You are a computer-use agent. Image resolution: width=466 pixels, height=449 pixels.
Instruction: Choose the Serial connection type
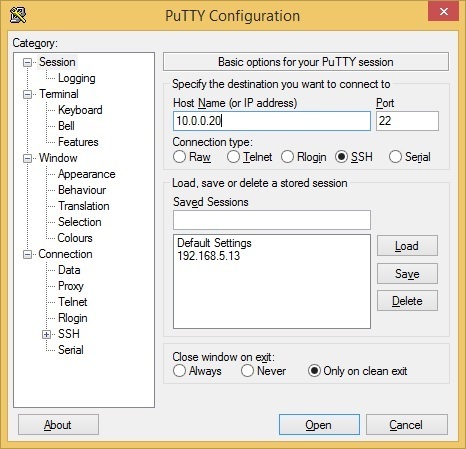point(395,157)
